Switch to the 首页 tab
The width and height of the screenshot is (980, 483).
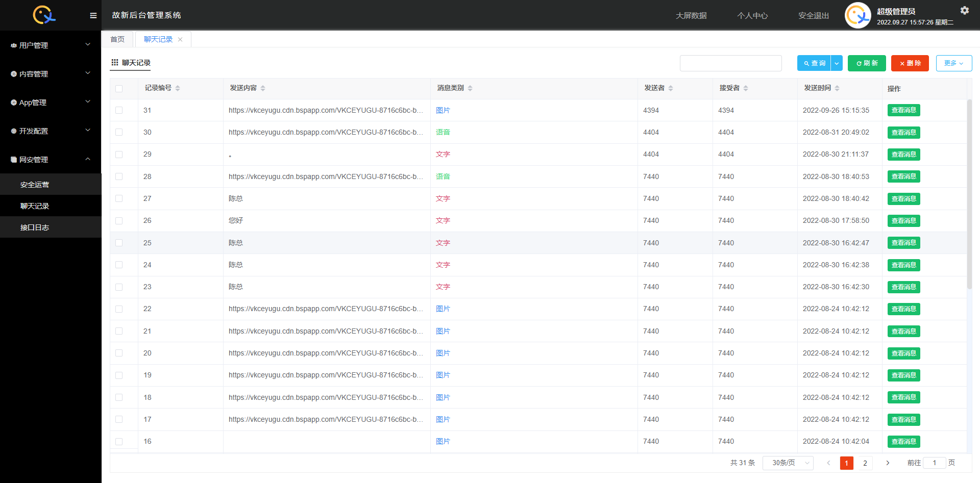117,39
